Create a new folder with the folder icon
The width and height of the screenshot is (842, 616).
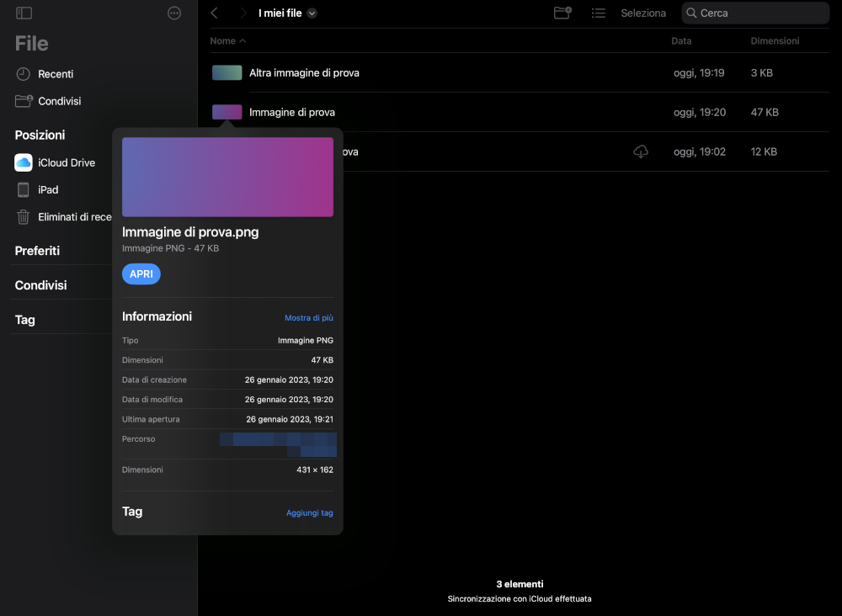562,13
